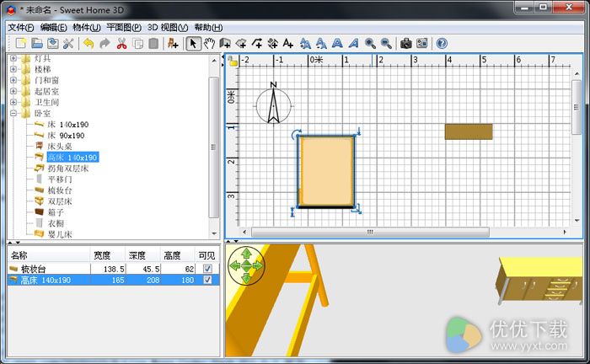Select the Create rooms tool

tap(241, 44)
